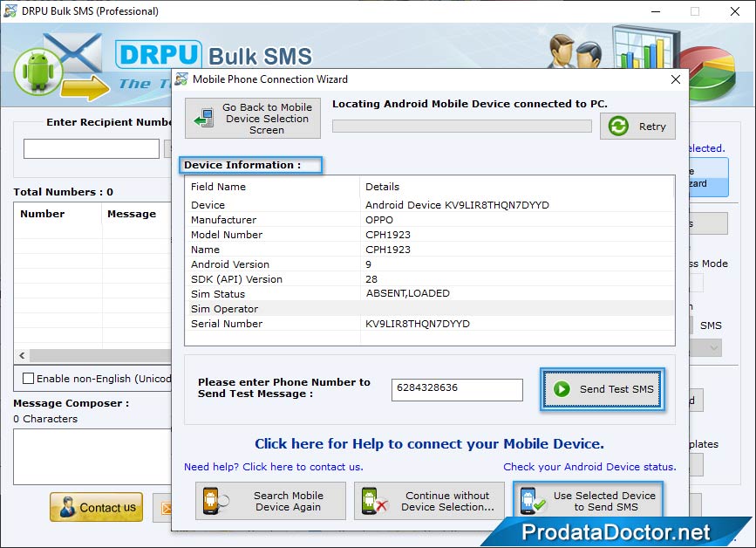Select the Serial Number KV9LIR8THQN7DYYD value
The image size is (756, 548).
pos(418,324)
